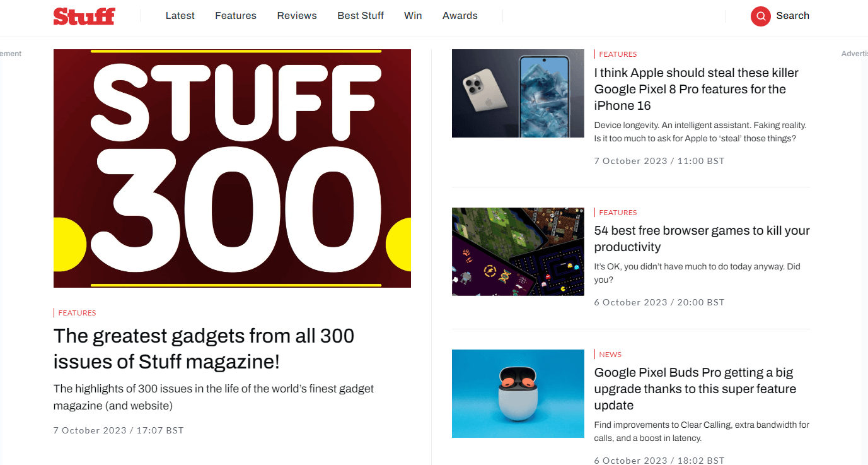Open the browser games collage thumbnail
868x465 pixels.
point(518,252)
